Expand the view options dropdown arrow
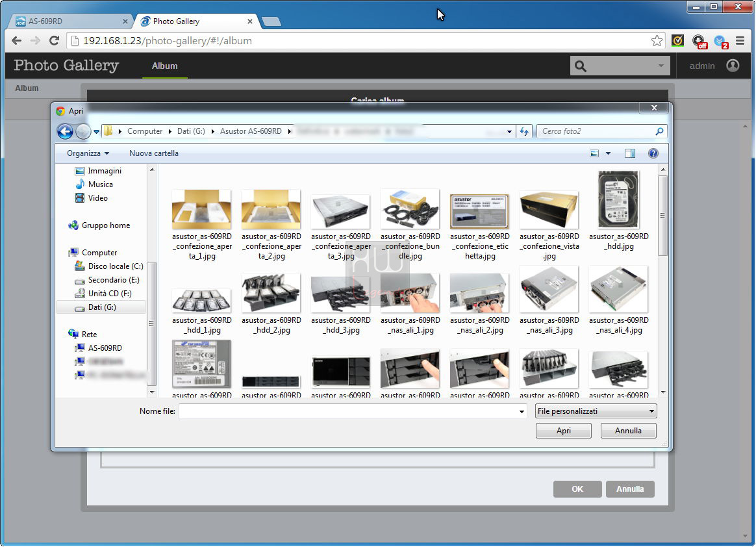This screenshot has height=547, width=756. pos(608,153)
